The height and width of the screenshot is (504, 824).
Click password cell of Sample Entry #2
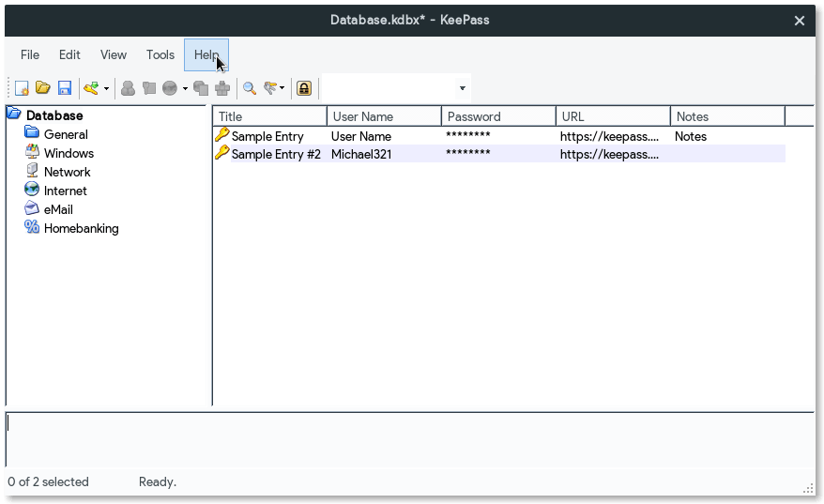click(468, 153)
